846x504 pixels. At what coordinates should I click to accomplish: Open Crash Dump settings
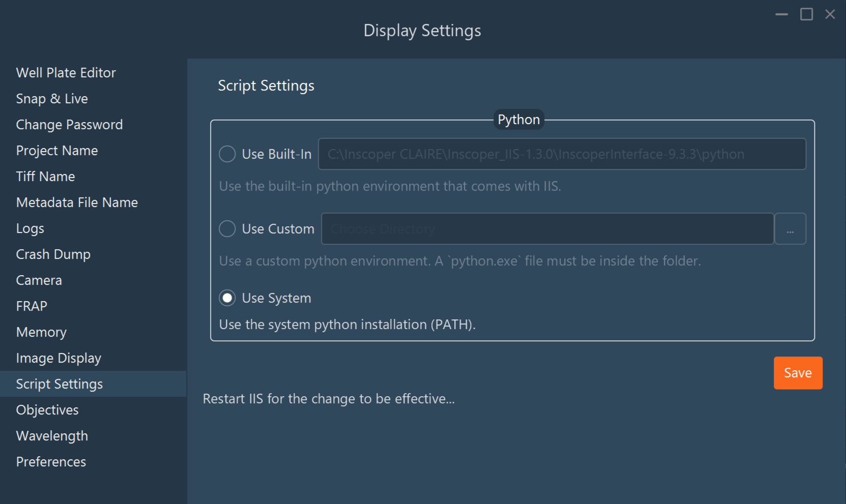(53, 254)
